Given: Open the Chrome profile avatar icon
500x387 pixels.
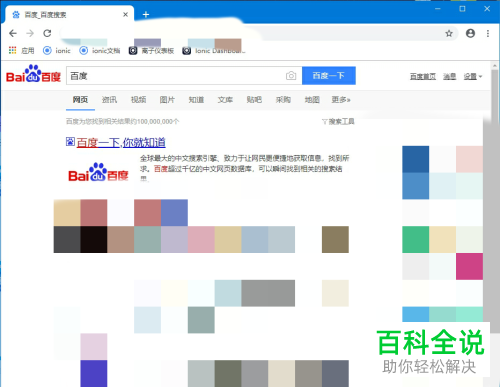Looking at the screenshot, I should click(x=470, y=33).
